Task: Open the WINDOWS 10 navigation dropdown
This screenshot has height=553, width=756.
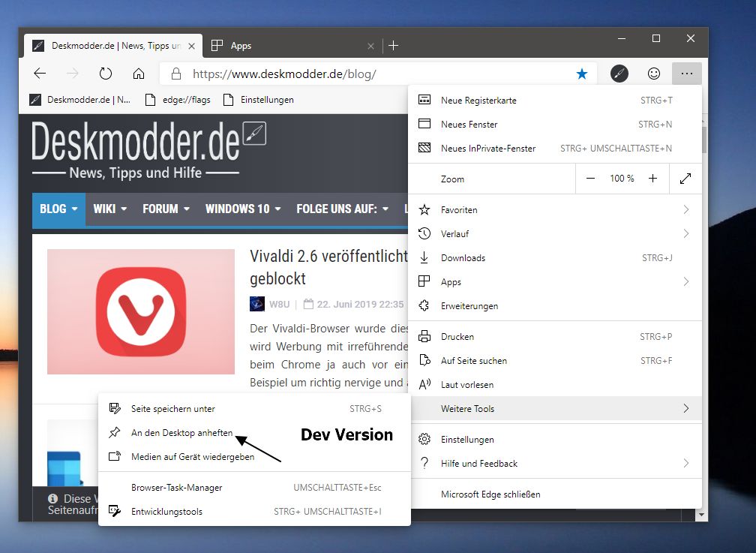Action: click(x=243, y=209)
